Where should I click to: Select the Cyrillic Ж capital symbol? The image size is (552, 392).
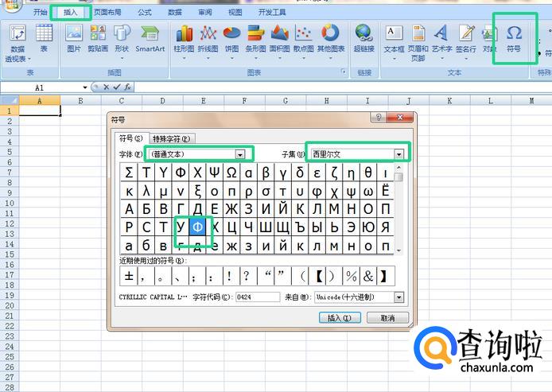pyautogui.click(x=231, y=209)
